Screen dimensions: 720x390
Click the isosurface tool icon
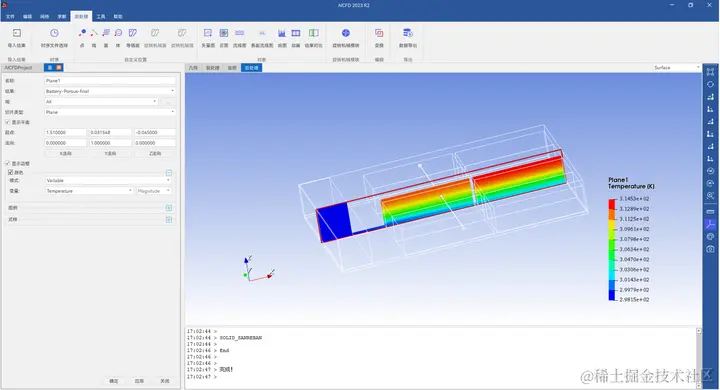click(x=133, y=33)
